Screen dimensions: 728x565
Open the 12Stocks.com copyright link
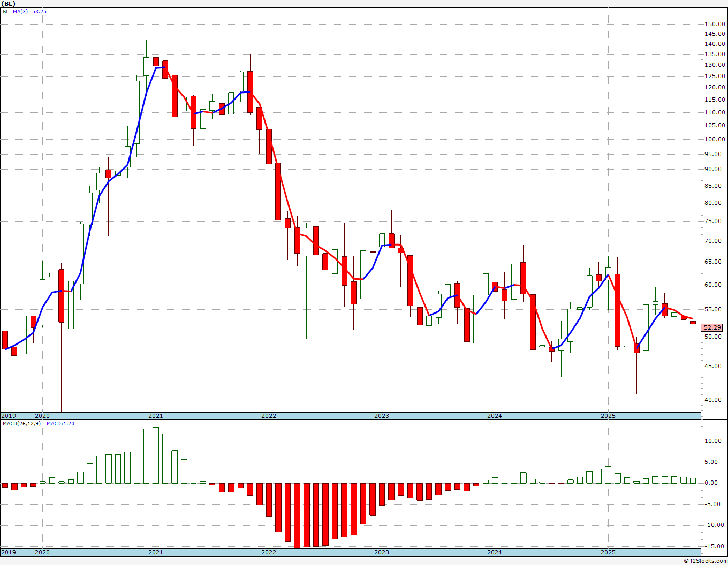[x=705, y=561]
